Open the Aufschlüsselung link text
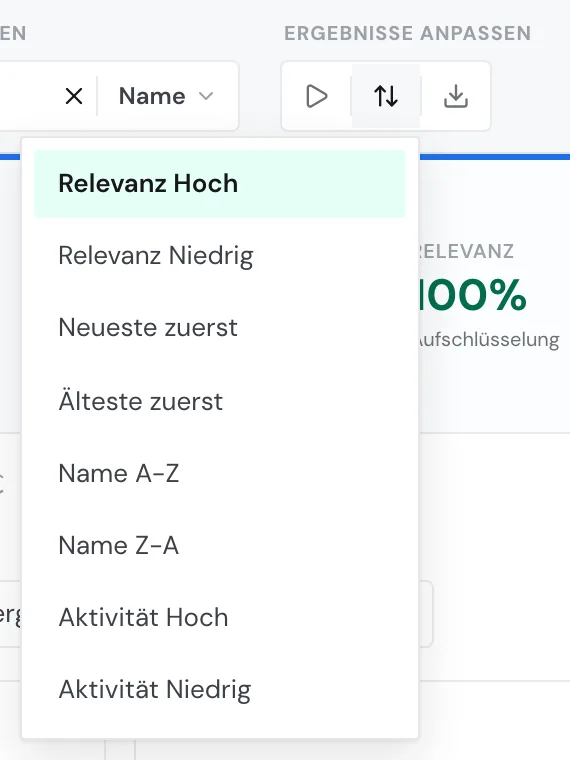 click(x=489, y=340)
